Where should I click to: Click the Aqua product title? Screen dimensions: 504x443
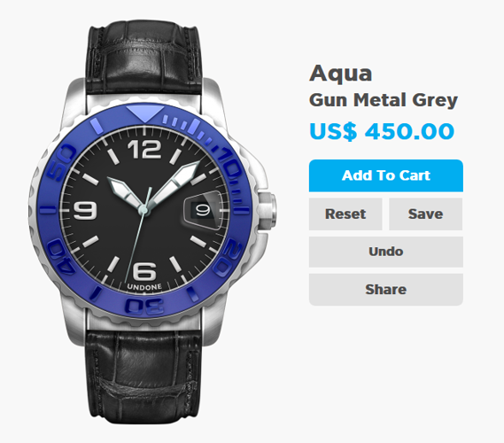click(x=341, y=74)
